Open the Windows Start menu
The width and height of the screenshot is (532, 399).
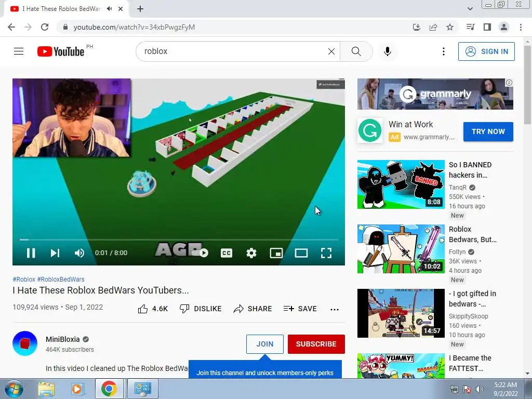(14, 389)
